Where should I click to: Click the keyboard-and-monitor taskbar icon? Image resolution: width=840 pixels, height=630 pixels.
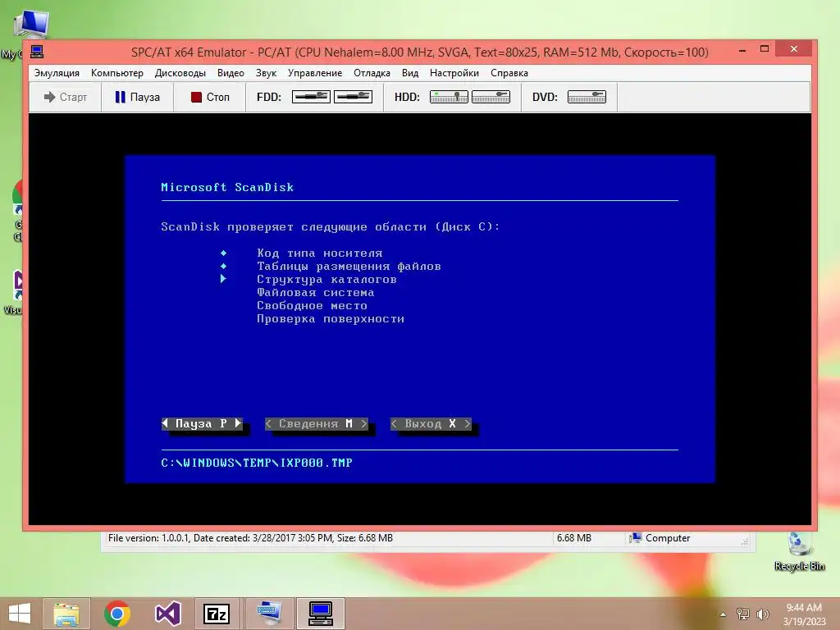point(269,614)
